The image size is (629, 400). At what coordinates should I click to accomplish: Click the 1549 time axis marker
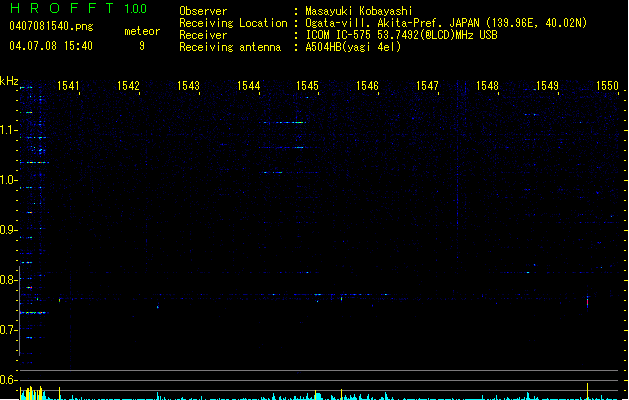(547, 86)
